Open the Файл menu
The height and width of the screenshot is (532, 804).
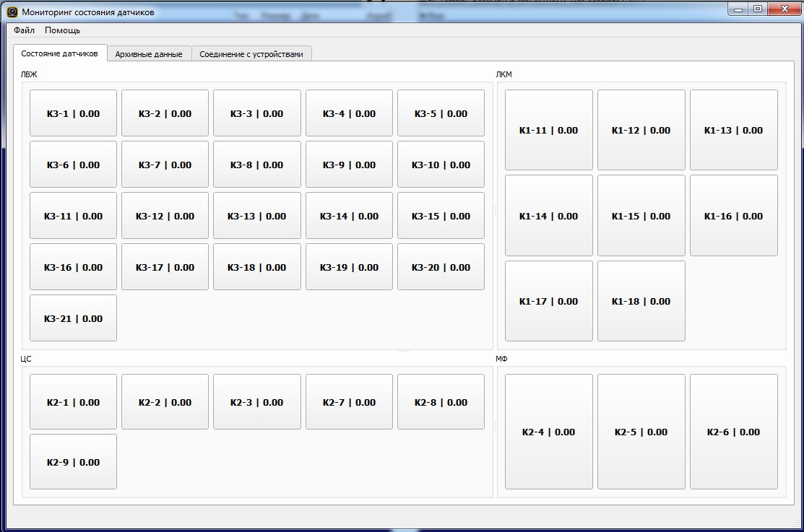coord(24,30)
